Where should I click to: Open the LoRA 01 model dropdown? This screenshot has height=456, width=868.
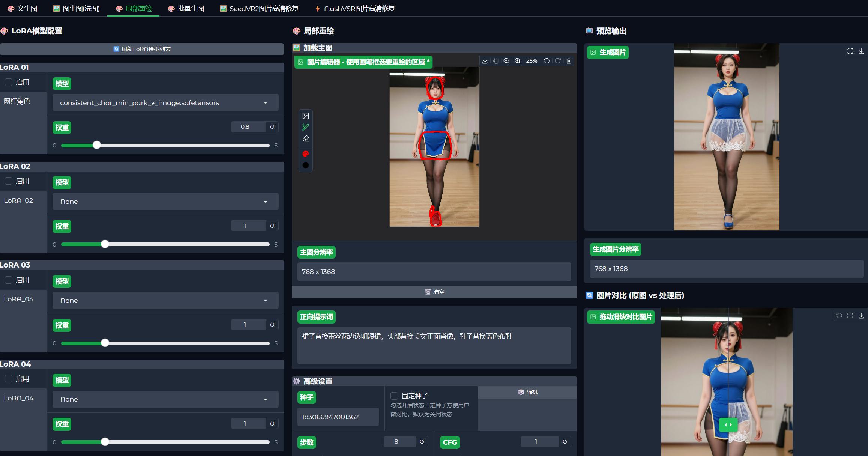[165, 102]
